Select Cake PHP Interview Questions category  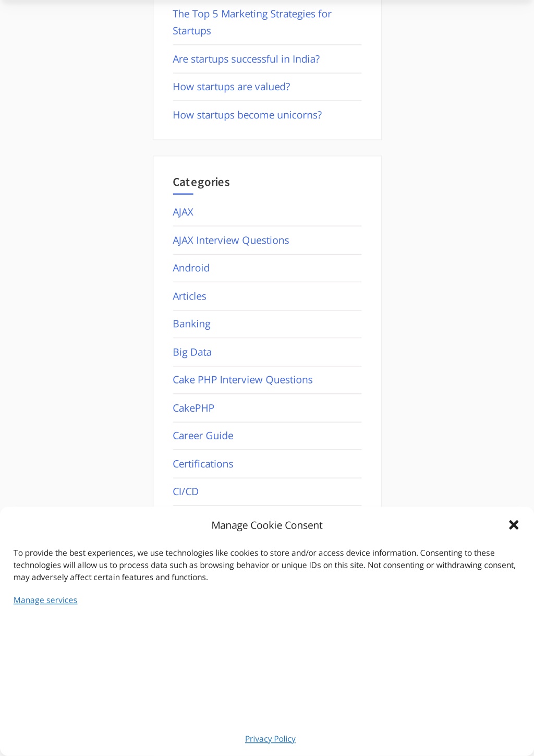(x=243, y=380)
